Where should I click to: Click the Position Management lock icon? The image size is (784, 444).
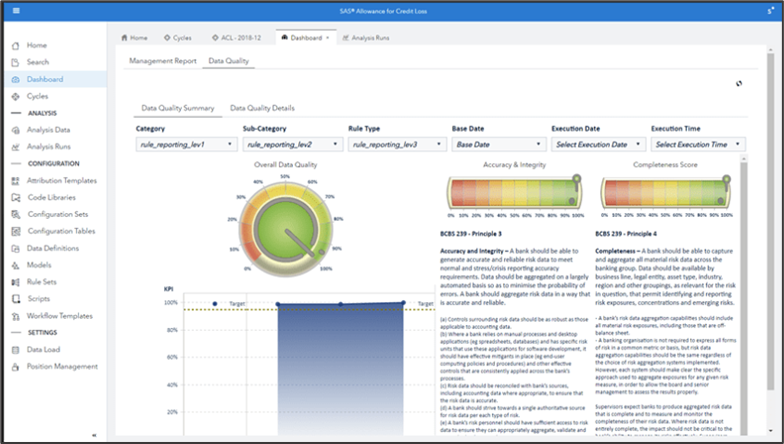(x=16, y=366)
